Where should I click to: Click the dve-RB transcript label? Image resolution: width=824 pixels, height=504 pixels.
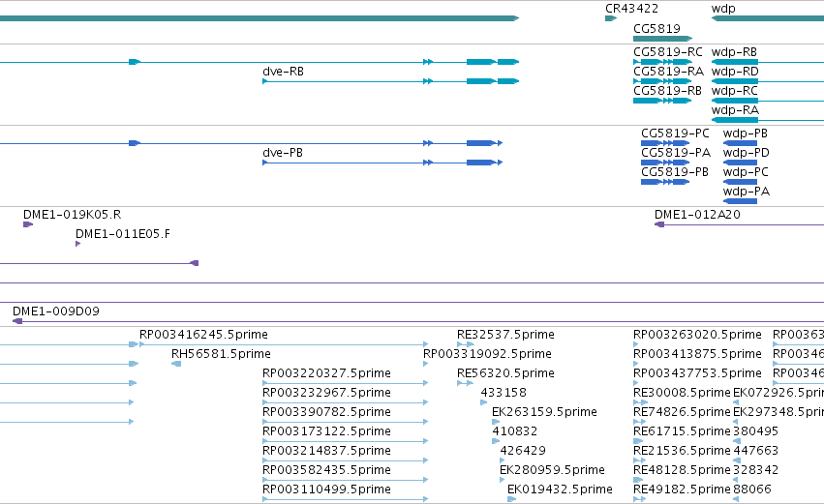click(284, 72)
